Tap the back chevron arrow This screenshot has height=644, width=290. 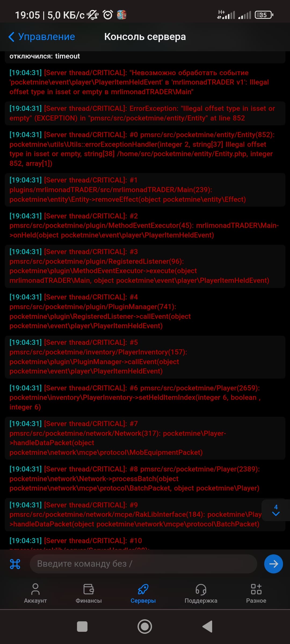click(11, 37)
